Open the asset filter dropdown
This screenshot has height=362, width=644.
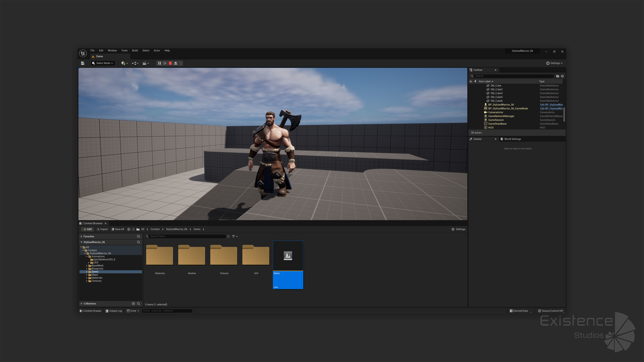click(x=234, y=236)
